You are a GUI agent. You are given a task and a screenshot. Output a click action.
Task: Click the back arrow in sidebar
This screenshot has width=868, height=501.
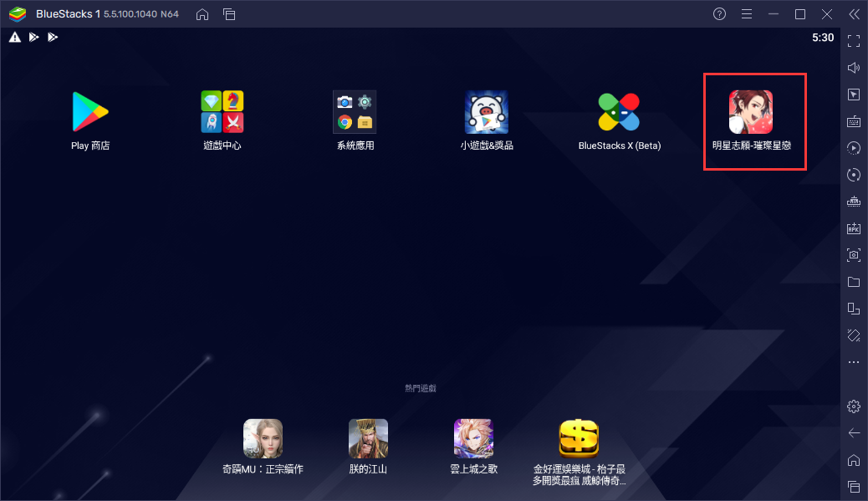coord(854,433)
